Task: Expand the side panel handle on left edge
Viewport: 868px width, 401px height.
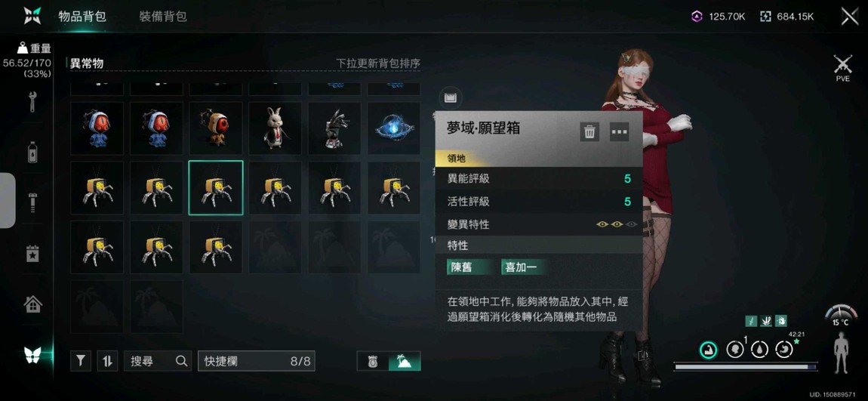Action: click(x=8, y=201)
